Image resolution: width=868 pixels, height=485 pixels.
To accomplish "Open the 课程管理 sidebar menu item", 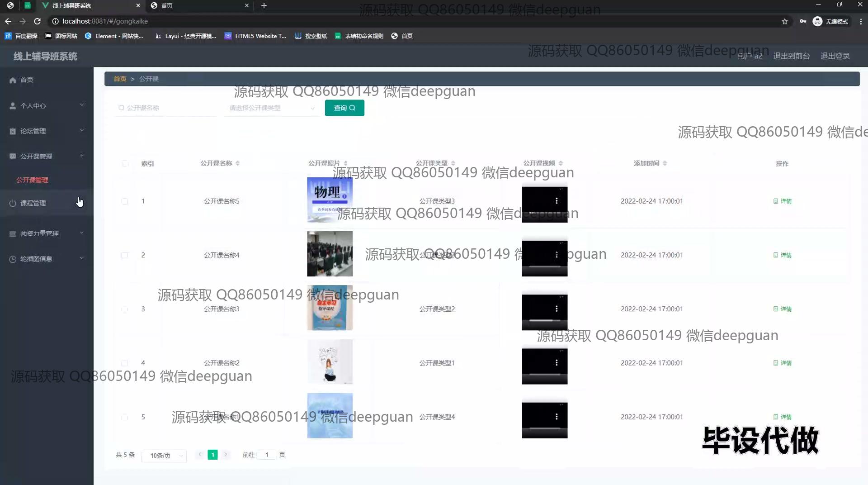I will [33, 203].
